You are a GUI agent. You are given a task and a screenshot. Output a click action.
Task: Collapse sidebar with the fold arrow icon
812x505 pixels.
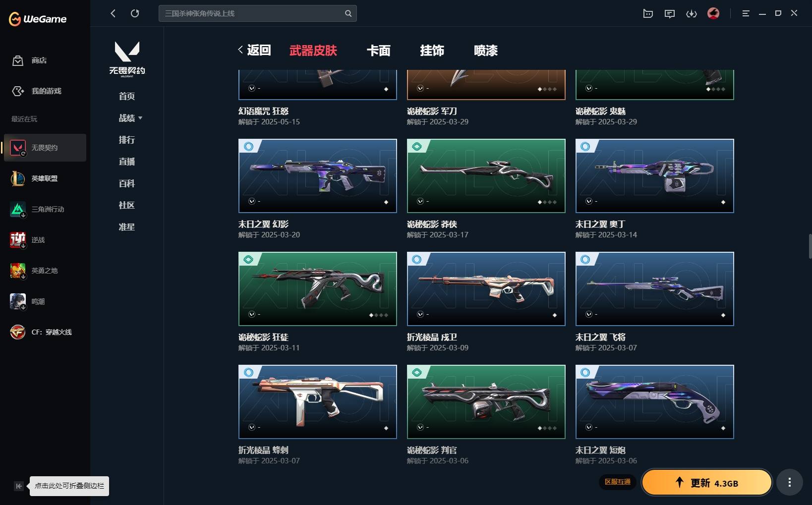point(18,486)
